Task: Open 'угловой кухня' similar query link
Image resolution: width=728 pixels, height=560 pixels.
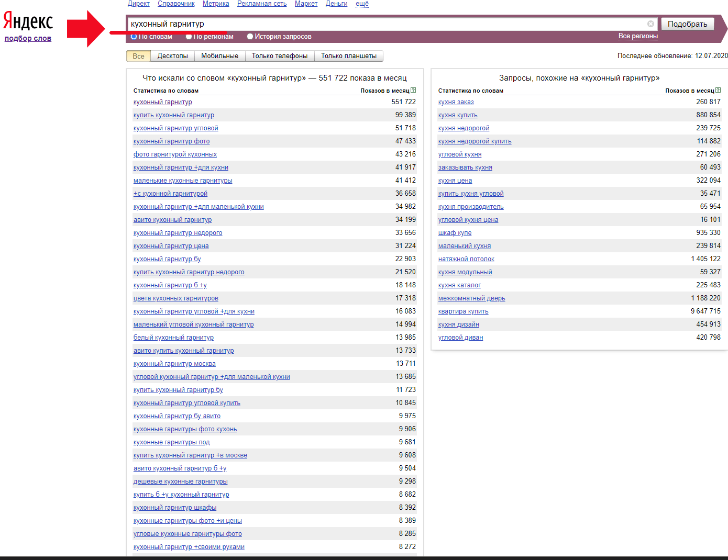Action: [460, 154]
